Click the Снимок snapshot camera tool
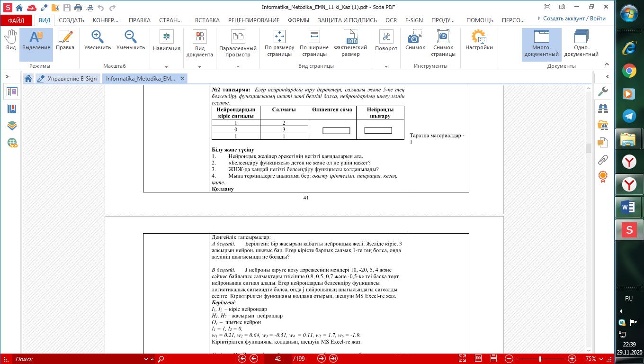The width and height of the screenshot is (644, 364). pos(415,40)
